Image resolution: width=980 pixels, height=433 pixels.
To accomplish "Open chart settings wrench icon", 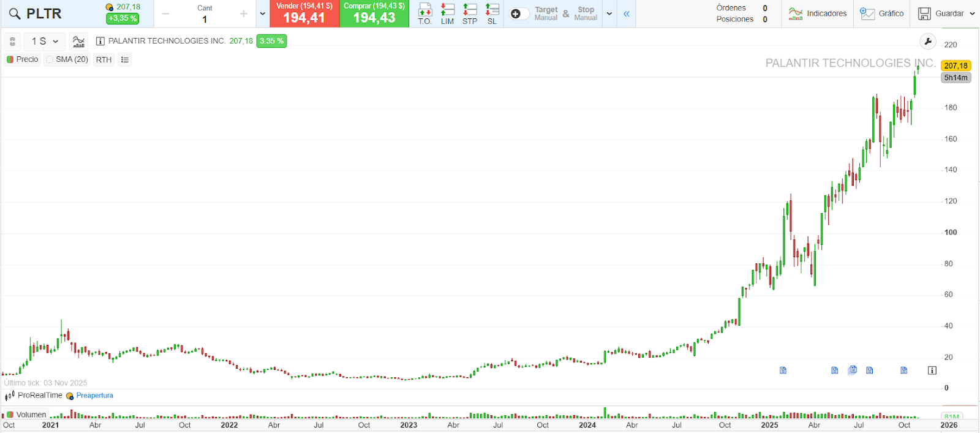I will 928,42.
